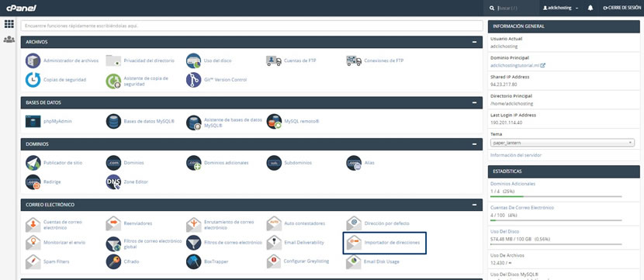The image size is (644, 280).
Task: Select the /home/adclichosting directory text
Action: click(x=511, y=103)
